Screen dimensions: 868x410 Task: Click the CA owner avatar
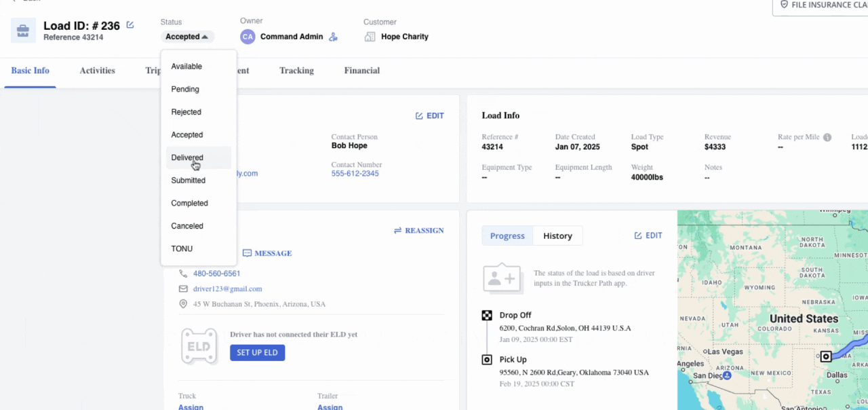click(248, 37)
